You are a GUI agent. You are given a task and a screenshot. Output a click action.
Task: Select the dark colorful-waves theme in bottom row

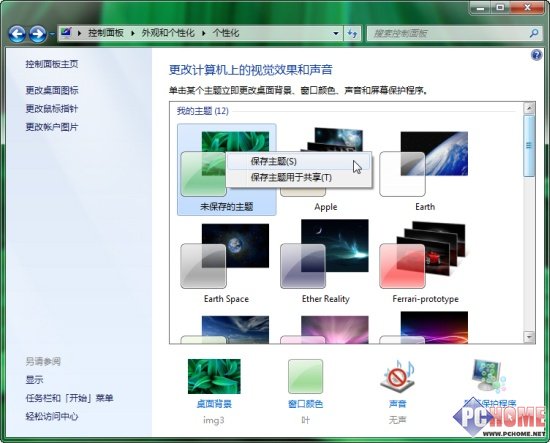click(425, 328)
